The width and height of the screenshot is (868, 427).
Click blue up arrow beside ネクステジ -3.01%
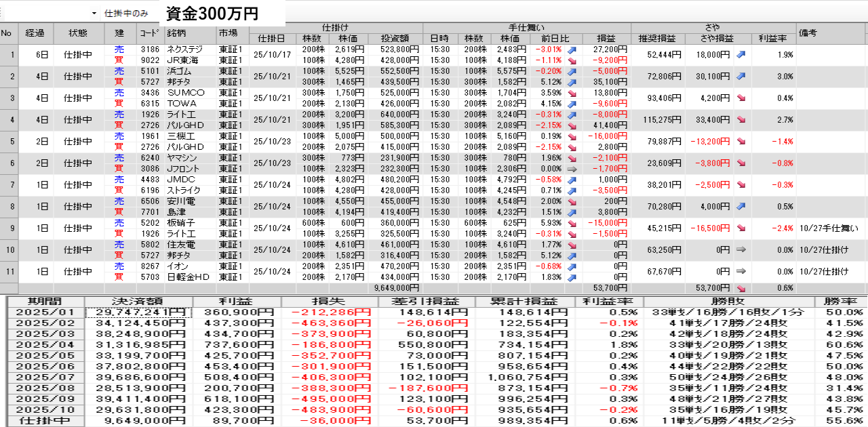[x=572, y=49]
